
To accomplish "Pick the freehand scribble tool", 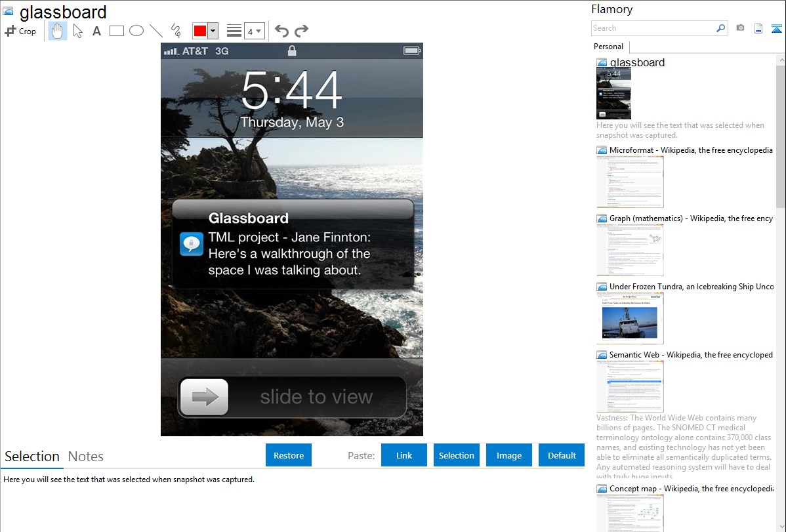I will pyautogui.click(x=175, y=31).
